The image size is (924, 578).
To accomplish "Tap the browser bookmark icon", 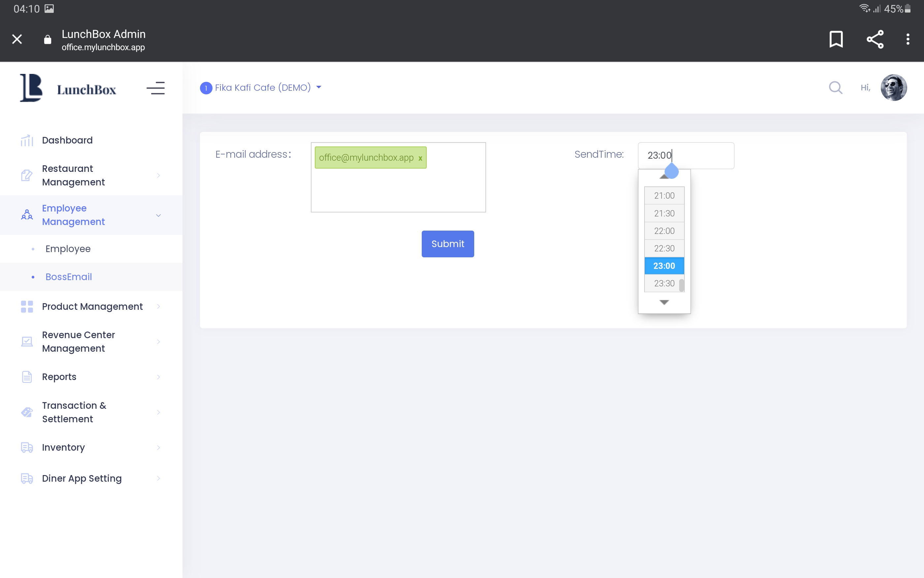I will tap(836, 39).
